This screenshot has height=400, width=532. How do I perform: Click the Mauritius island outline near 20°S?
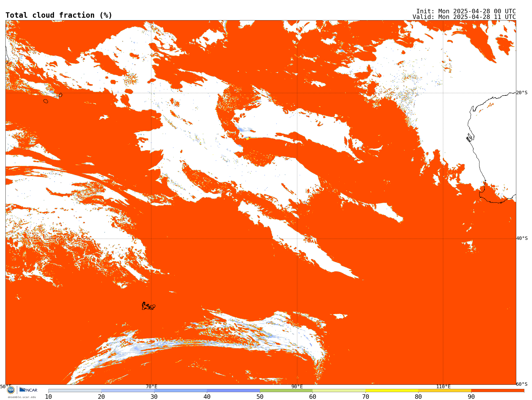click(61, 95)
